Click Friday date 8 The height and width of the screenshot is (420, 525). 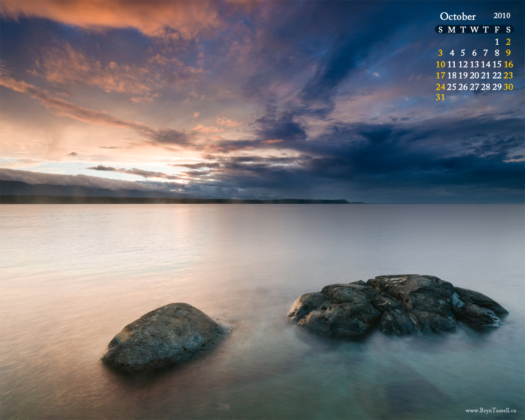(x=497, y=53)
